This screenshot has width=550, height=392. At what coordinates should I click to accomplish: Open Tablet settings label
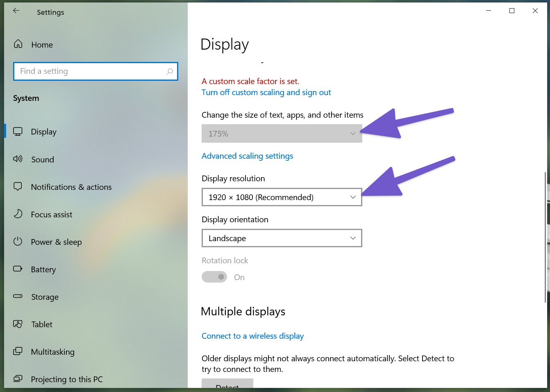(x=42, y=324)
